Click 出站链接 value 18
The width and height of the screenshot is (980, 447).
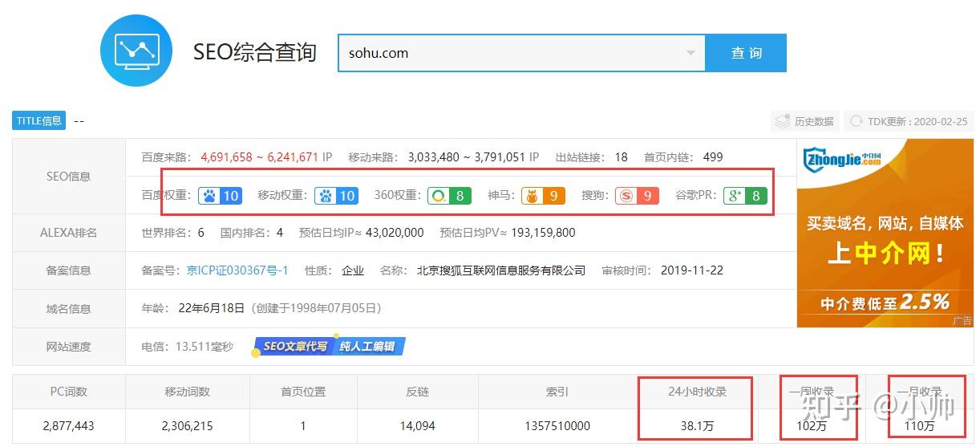pyautogui.click(x=621, y=157)
